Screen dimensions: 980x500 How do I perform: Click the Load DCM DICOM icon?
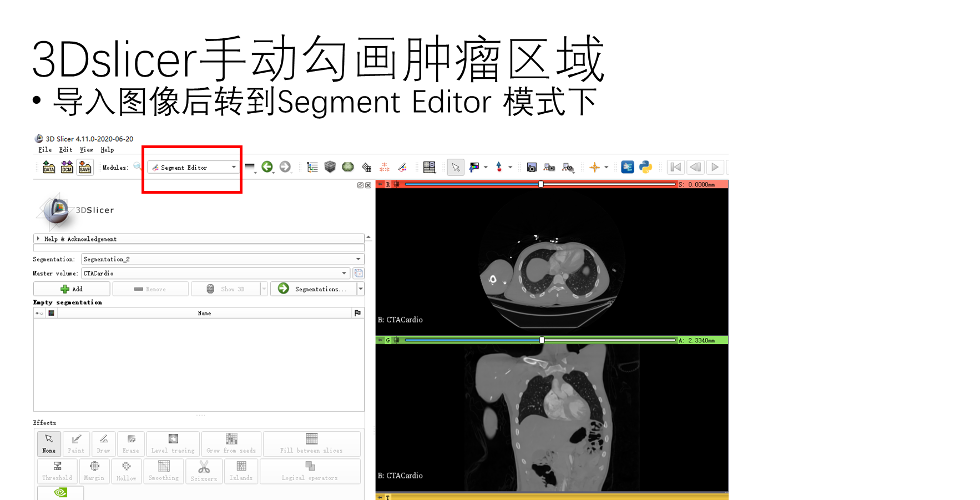point(67,167)
